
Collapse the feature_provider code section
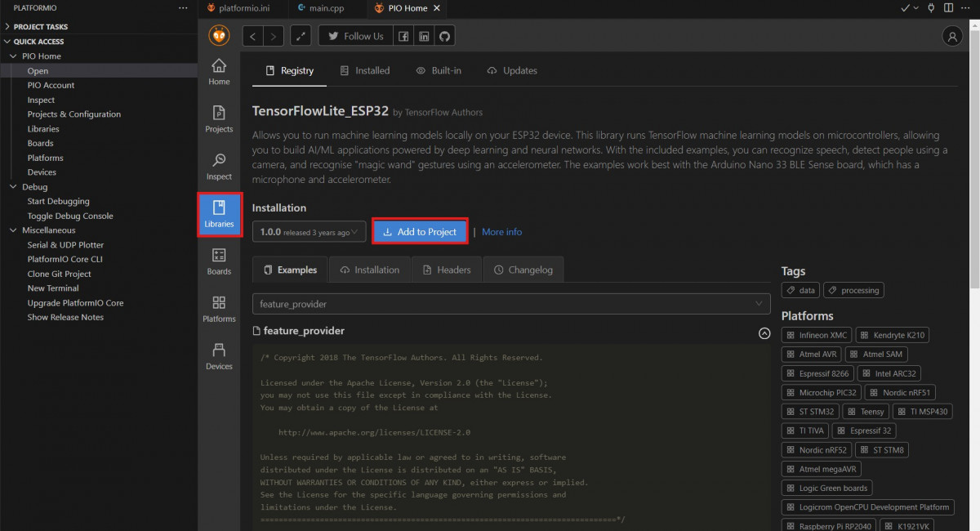point(764,332)
